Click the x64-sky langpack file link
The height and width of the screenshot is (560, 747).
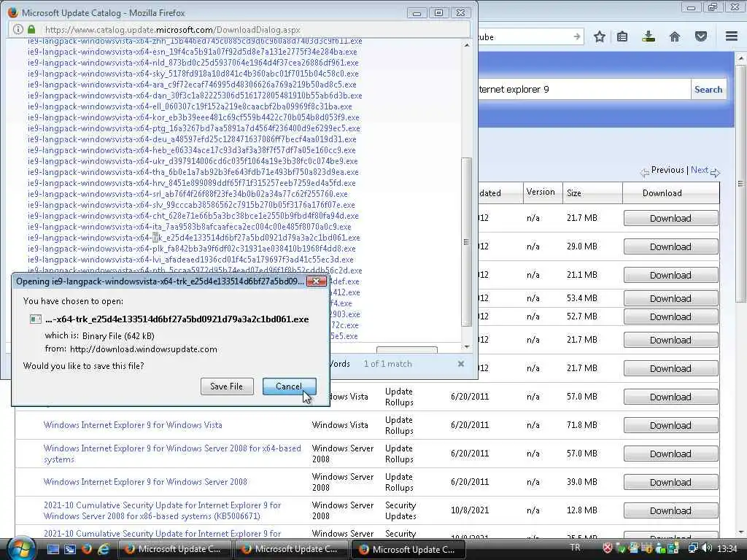point(193,74)
